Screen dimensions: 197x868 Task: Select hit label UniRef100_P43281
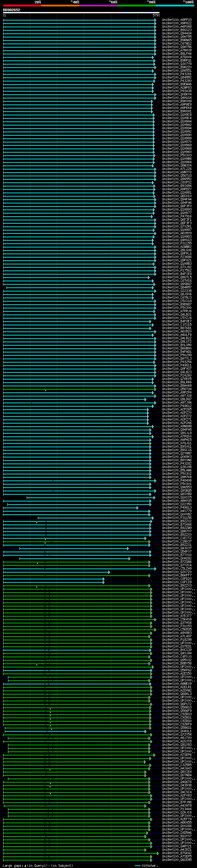click(176, 74)
